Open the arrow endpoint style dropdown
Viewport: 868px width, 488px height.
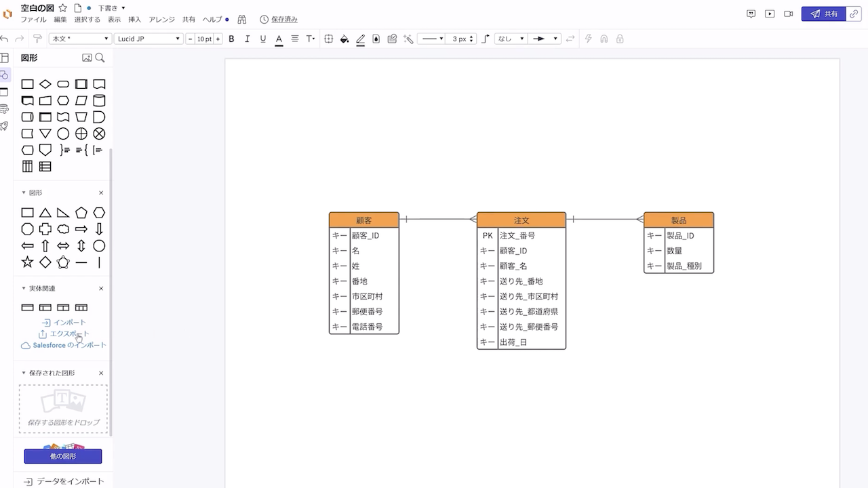545,39
